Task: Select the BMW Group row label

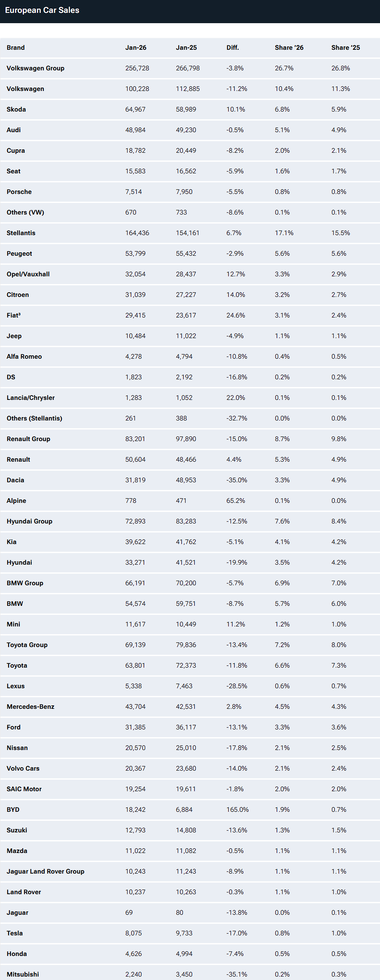Action: tap(25, 583)
